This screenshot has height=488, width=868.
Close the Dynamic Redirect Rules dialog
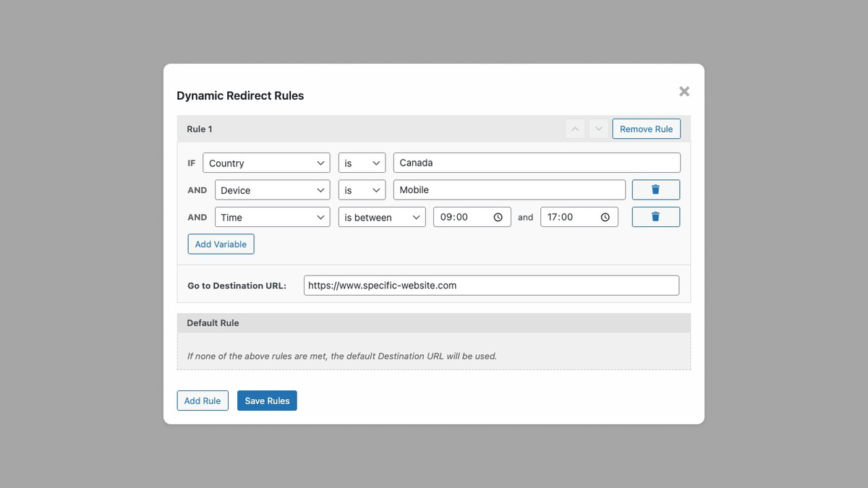[684, 90]
